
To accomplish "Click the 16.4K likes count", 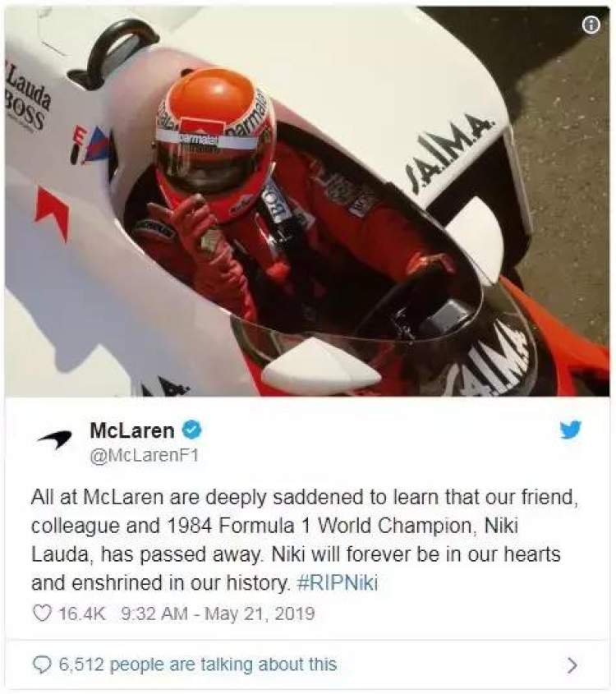I will [82, 614].
